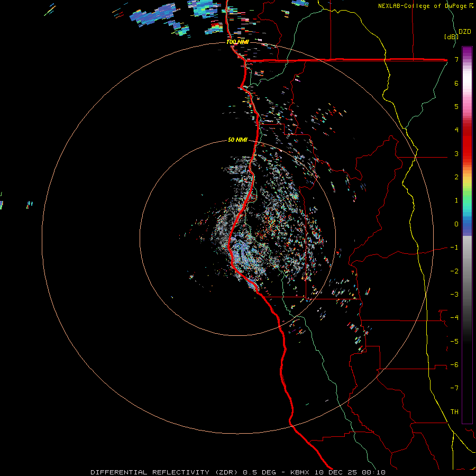Click the -3 value on the colorbar
476x476 pixels.
point(454,295)
